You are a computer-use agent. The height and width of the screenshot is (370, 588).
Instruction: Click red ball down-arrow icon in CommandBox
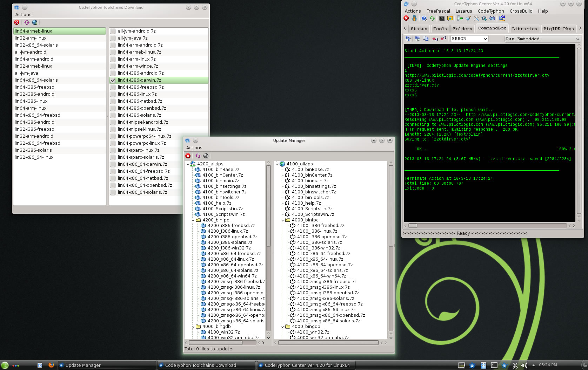pyautogui.click(x=435, y=39)
